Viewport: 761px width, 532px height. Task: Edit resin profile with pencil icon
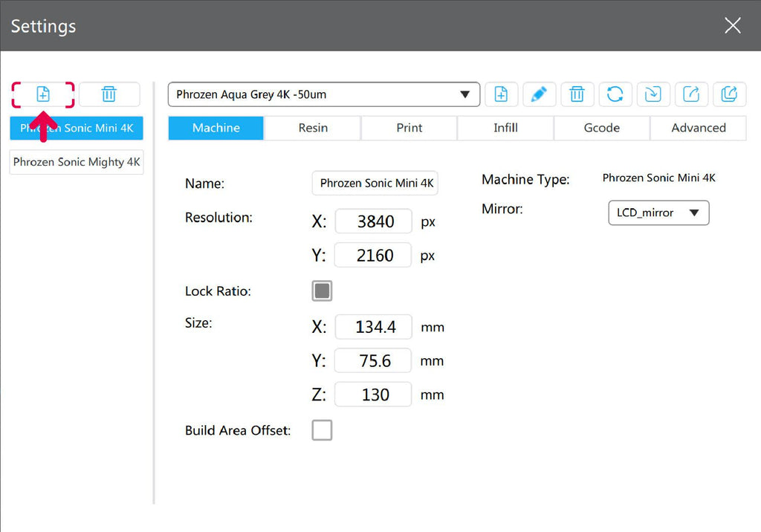tap(539, 94)
